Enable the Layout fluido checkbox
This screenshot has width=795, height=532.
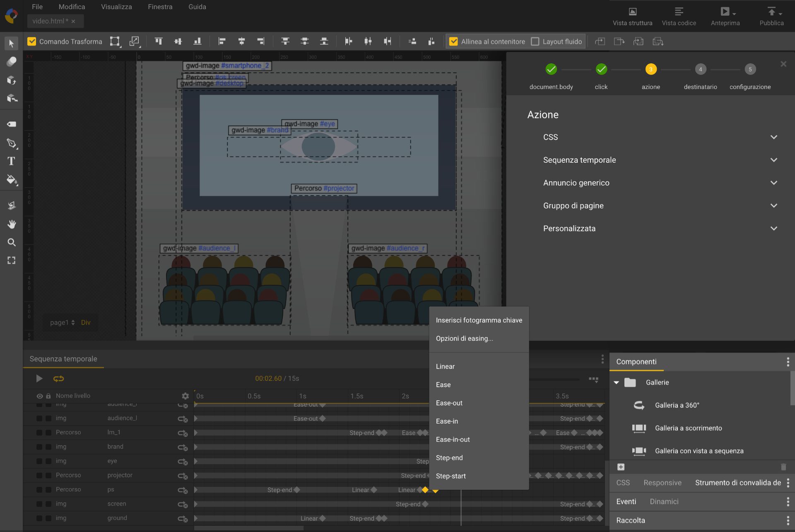click(535, 41)
